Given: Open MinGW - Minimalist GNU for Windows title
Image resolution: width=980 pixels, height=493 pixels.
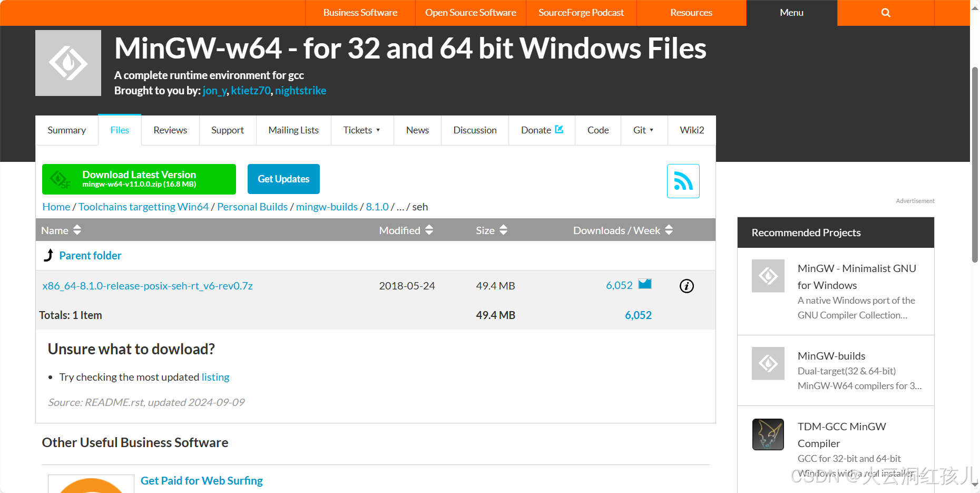Looking at the screenshot, I should [857, 277].
